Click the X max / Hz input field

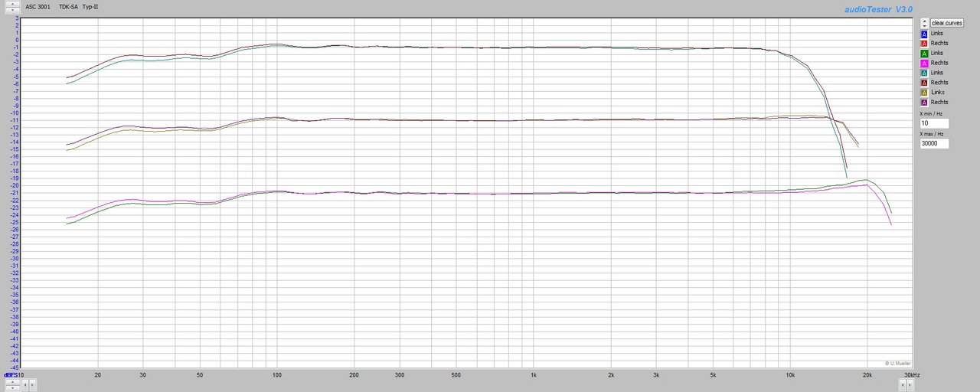tap(935, 143)
